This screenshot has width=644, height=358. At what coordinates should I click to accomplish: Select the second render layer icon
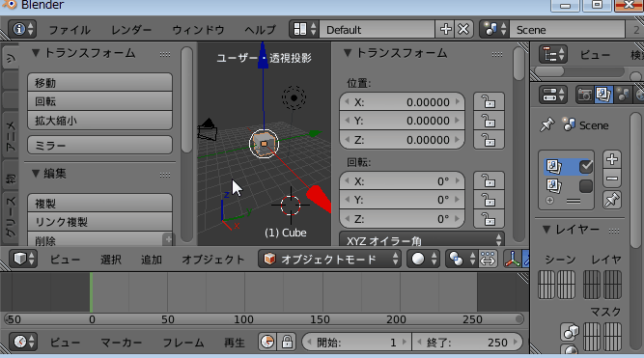pos(553,185)
